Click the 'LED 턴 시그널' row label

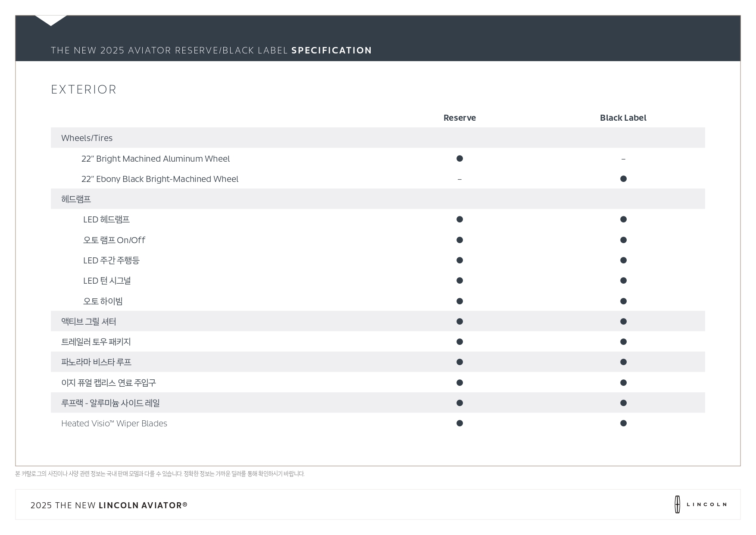pyautogui.click(x=107, y=281)
